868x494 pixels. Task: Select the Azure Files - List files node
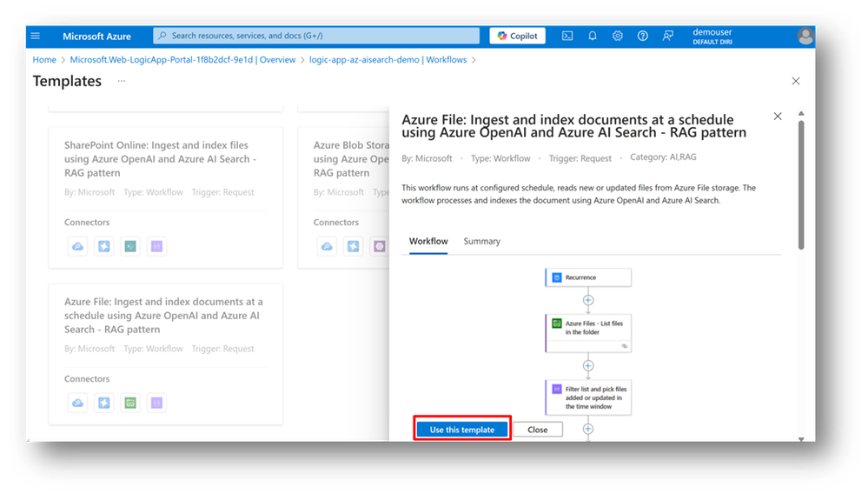(x=588, y=333)
